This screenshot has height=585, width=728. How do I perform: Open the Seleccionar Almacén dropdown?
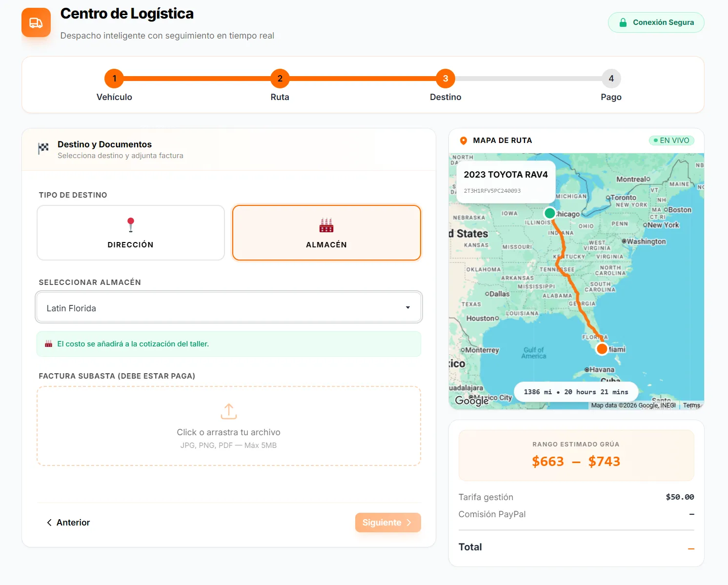(229, 307)
